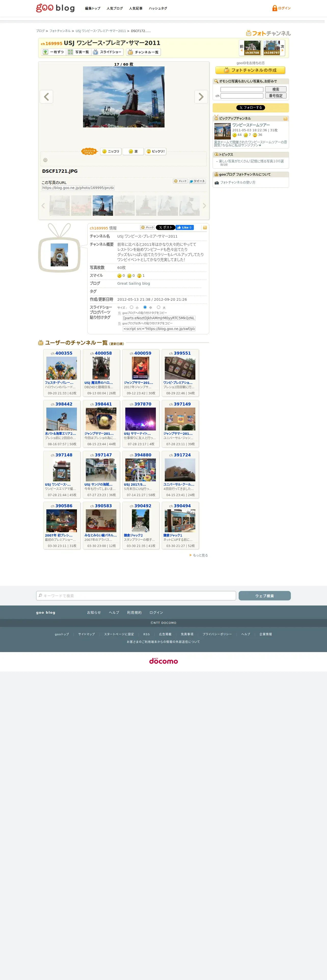The height and width of the screenshot is (980, 327).
Task: Open フォトチャンネルの使い方 link
Action: click(238, 183)
